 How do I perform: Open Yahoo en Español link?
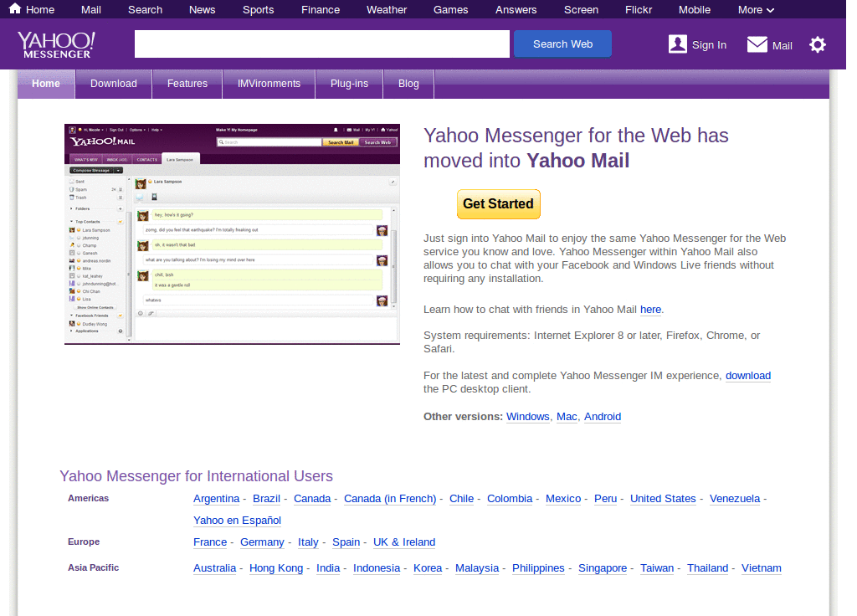click(x=237, y=521)
